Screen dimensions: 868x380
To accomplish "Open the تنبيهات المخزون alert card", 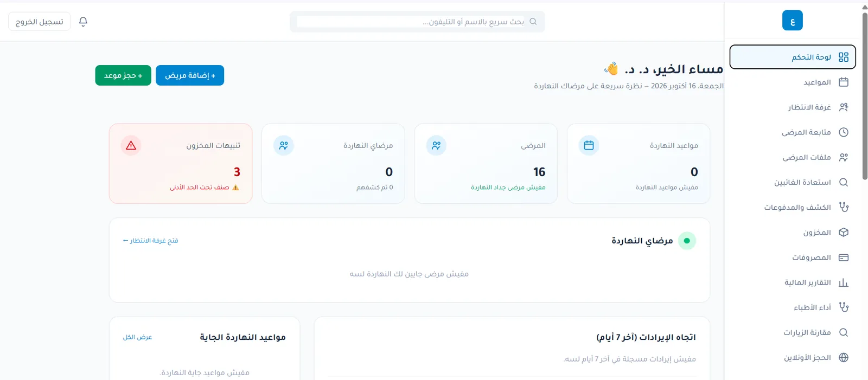I will (x=181, y=164).
